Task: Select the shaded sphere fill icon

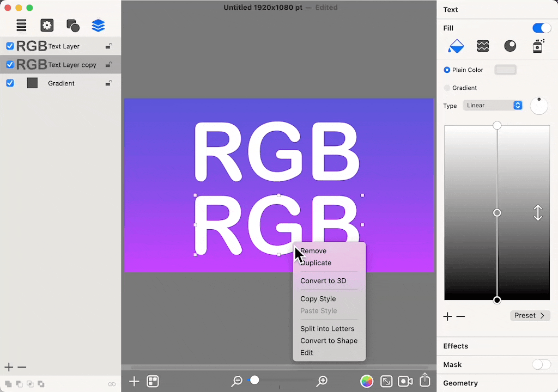Action: pos(510,46)
